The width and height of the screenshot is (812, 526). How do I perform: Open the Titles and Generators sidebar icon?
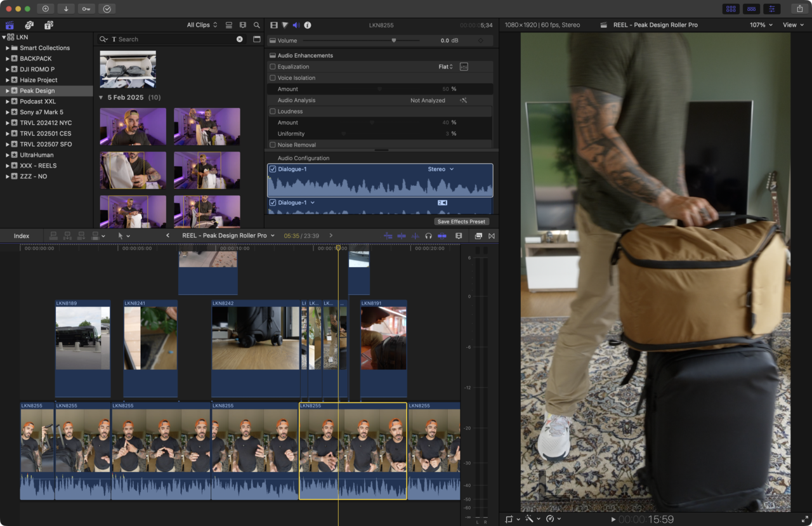tap(49, 25)
